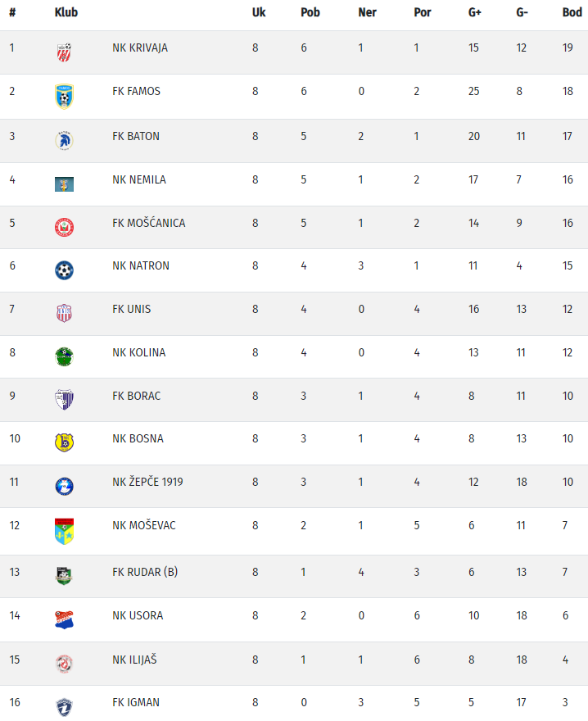Image resolution: width=588 pixels, height=721 pixels.
Task: Click the FK Unis club crest
Action: pos(64,313)
